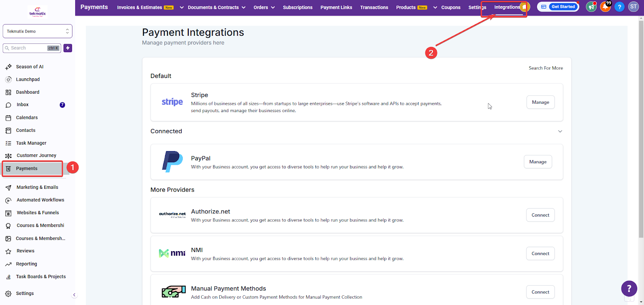The height and width of the screenshot is (305, 644).
Task: Click the NMI logo
Action: 172,253
